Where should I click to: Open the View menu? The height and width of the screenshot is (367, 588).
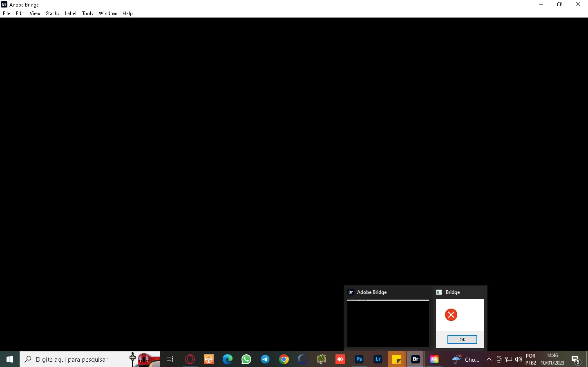[x=35, y=13]
